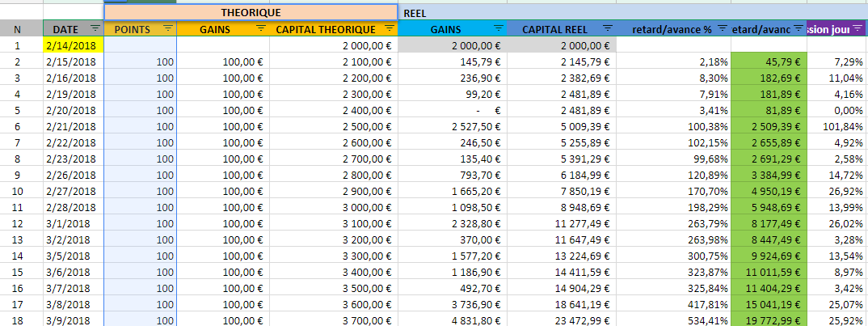The width and height of the screenshot is (868, 326).
Task: Click the CAPITAL REEL filter icon
Action: [x=608, y=29]
